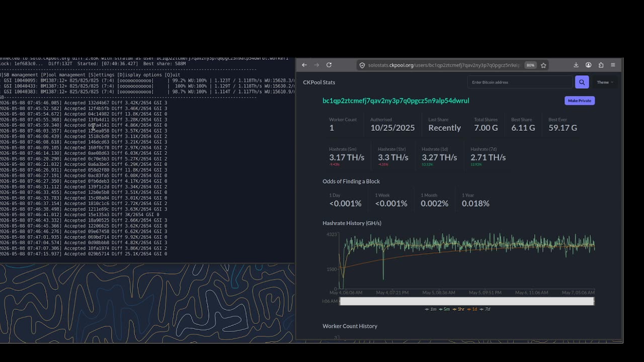The image size is (644, 362).
Task: Click the GSI 10040095 device row
Action: tap(147, 80)
